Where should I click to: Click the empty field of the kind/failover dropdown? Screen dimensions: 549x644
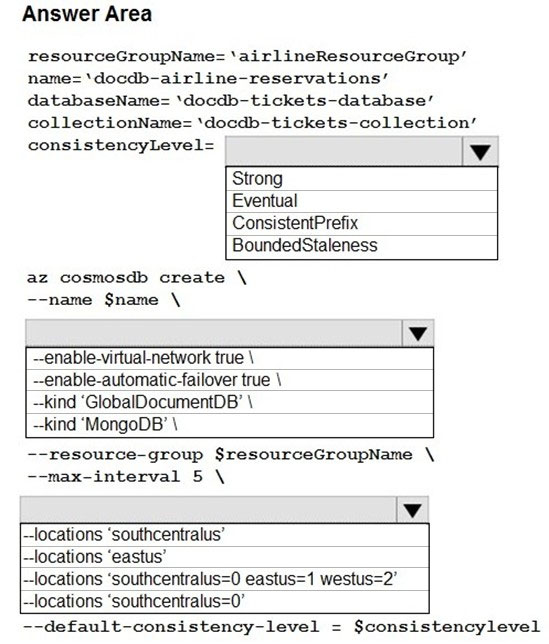[x=214, y=333]
